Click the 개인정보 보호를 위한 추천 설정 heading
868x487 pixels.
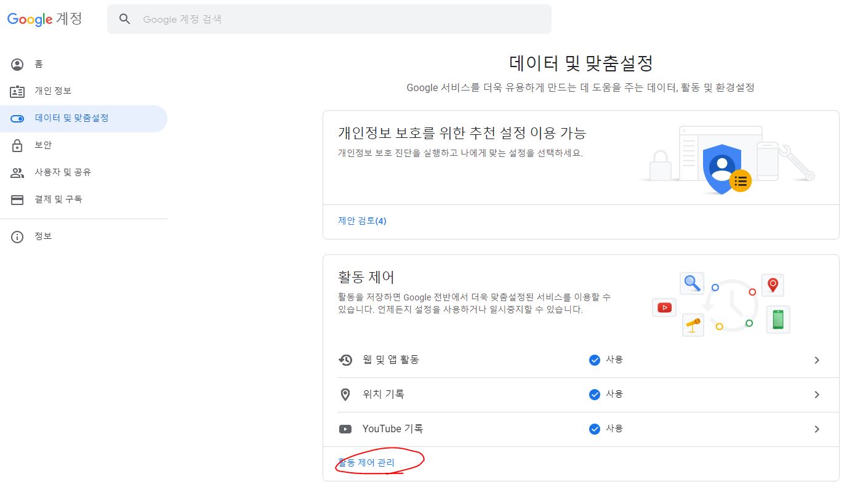[462, 132]
